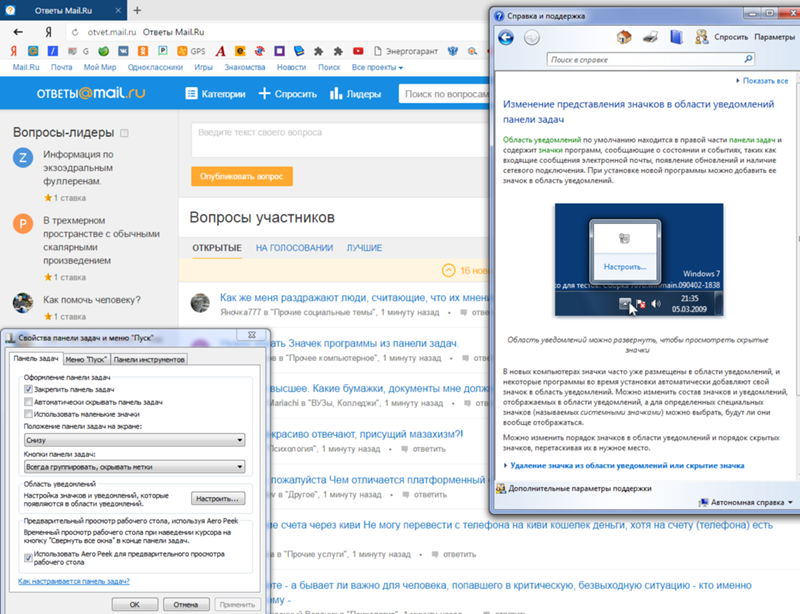Click the magnifier icon in the help search box
Screen dimensions: 800x614
click(748, 59)
